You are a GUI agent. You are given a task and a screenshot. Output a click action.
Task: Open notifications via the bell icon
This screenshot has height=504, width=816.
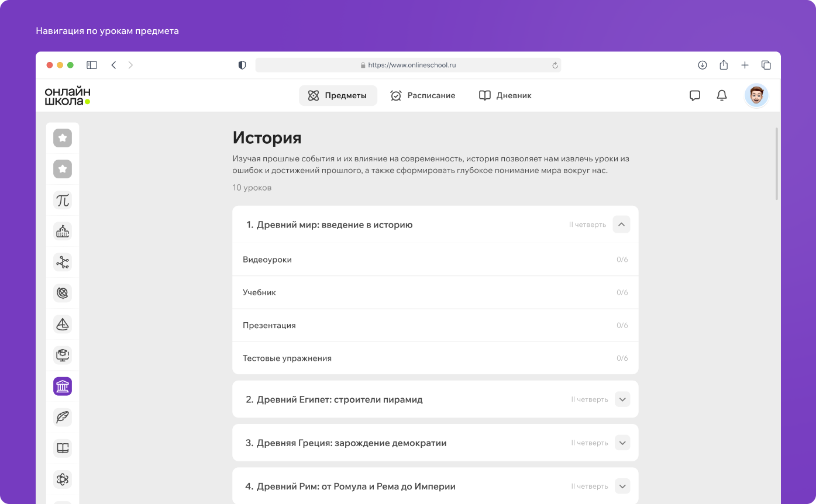721,95
